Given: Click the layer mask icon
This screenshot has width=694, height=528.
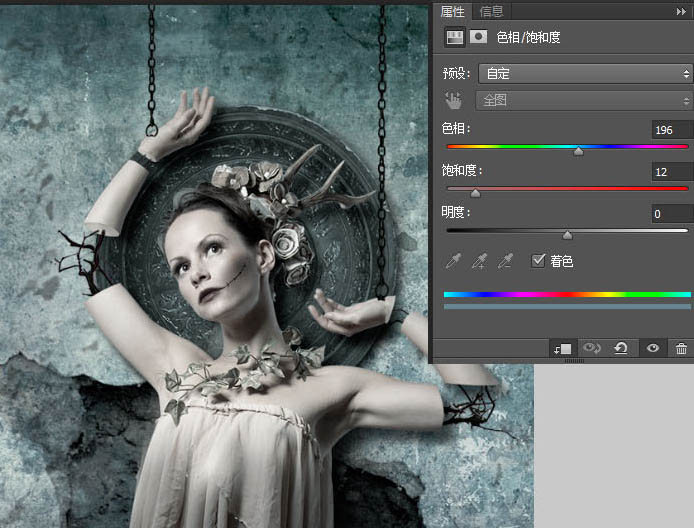Looking at the screenshot, I should 478,37.
